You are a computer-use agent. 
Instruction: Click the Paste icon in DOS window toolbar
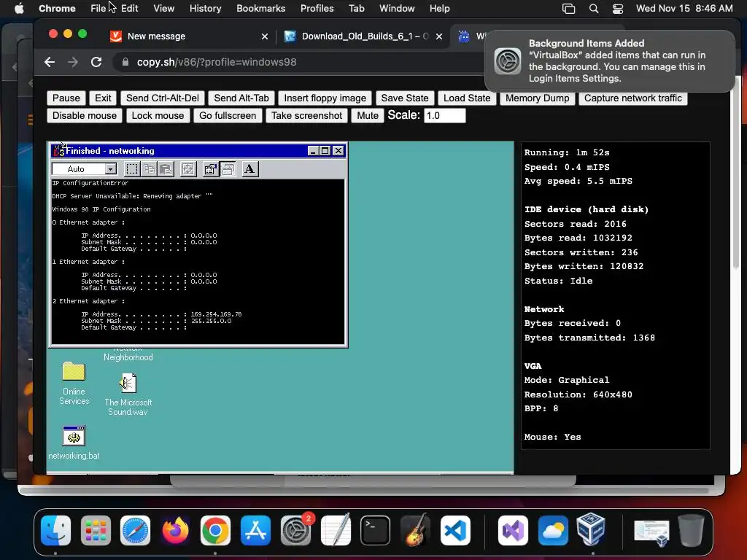(166, 169)
